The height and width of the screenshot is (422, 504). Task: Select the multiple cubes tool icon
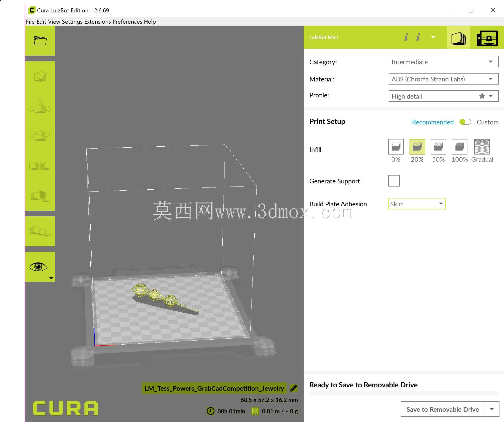(40, 231)
